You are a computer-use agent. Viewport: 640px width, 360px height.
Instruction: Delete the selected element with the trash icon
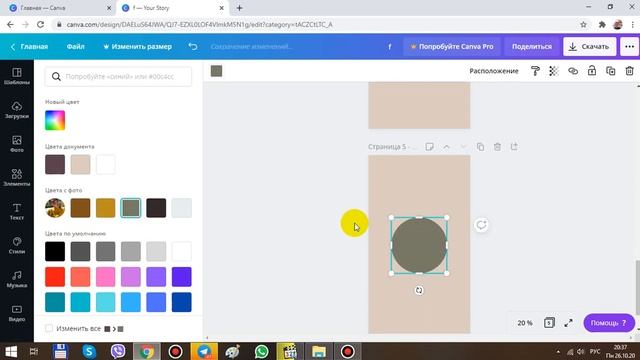coord(629,71)
